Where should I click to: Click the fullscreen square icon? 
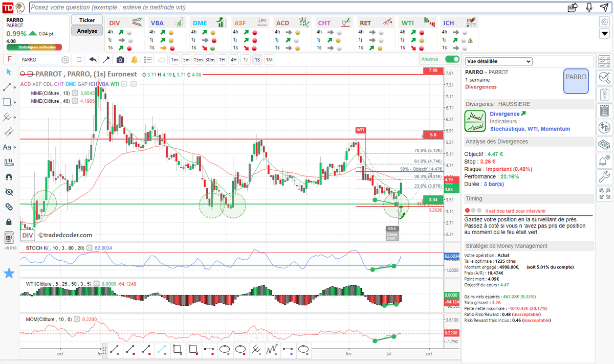point(79,59)
